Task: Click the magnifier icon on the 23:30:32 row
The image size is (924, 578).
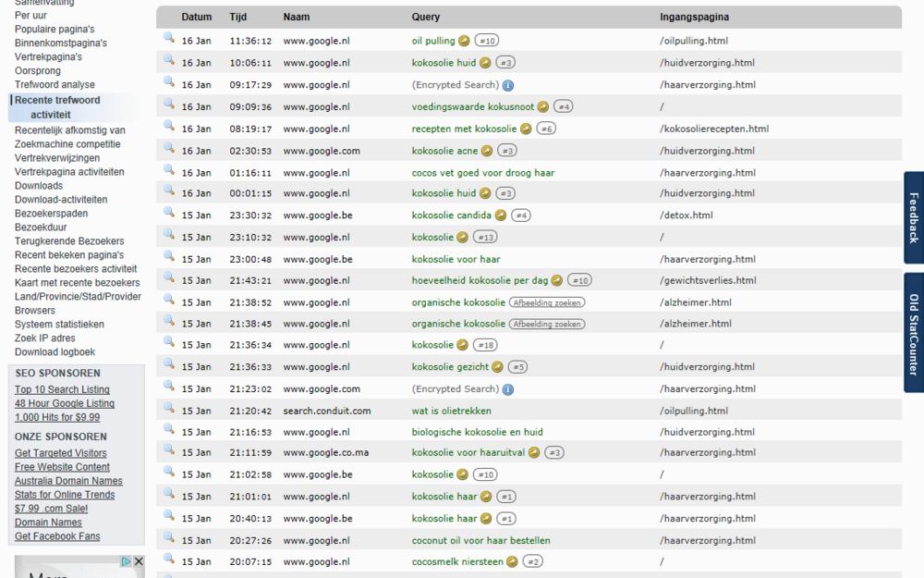Action: tap(168, 213)
